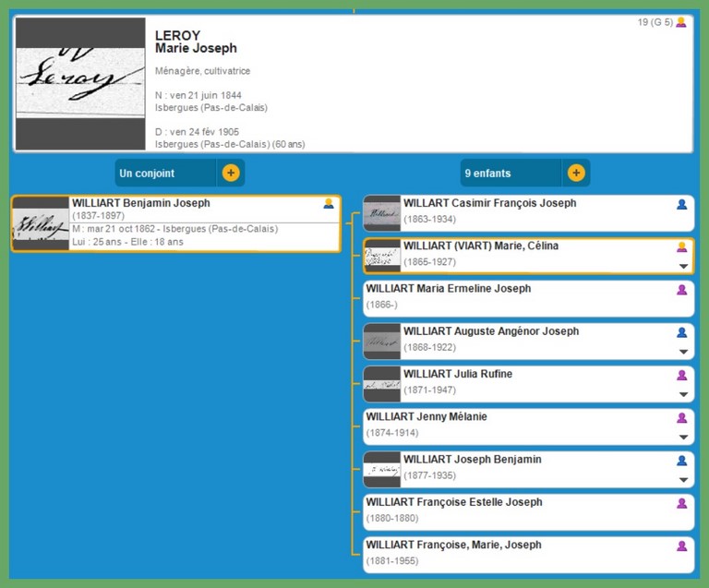The image size is (709, 588).
Task: Open WILLIART Benjamin Joseph's name link
Action: (x=140, y=203)
